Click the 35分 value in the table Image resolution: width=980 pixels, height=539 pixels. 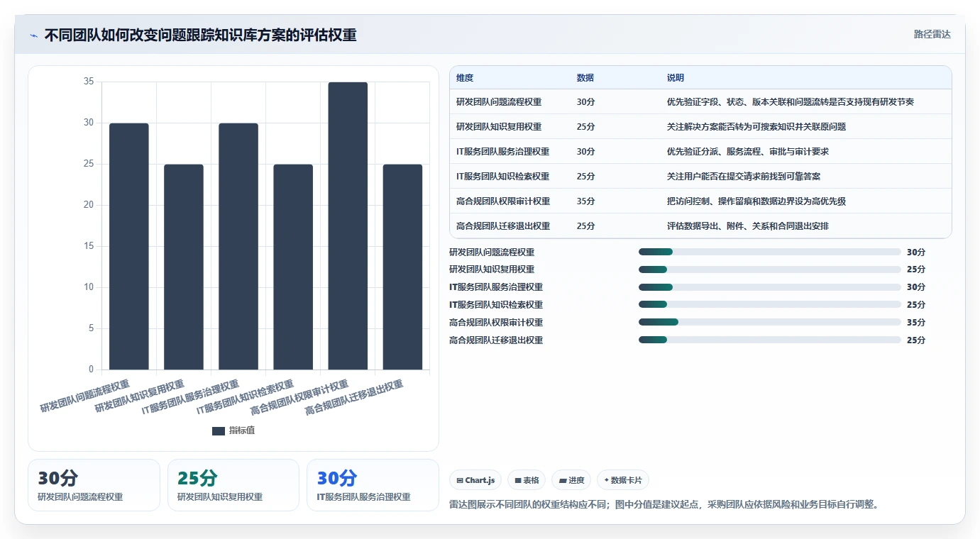tap(585, 201)
